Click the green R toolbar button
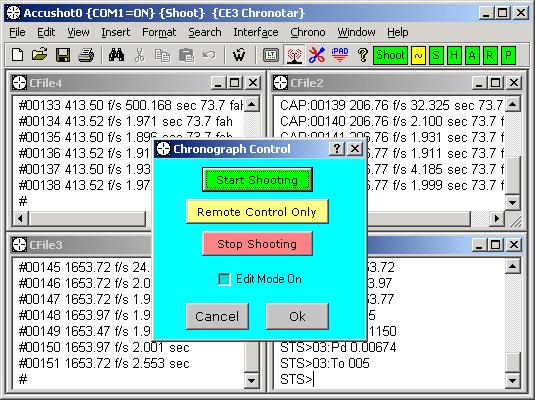The width and height of the screenshot is (535, 400). click(x=490, y=55)
